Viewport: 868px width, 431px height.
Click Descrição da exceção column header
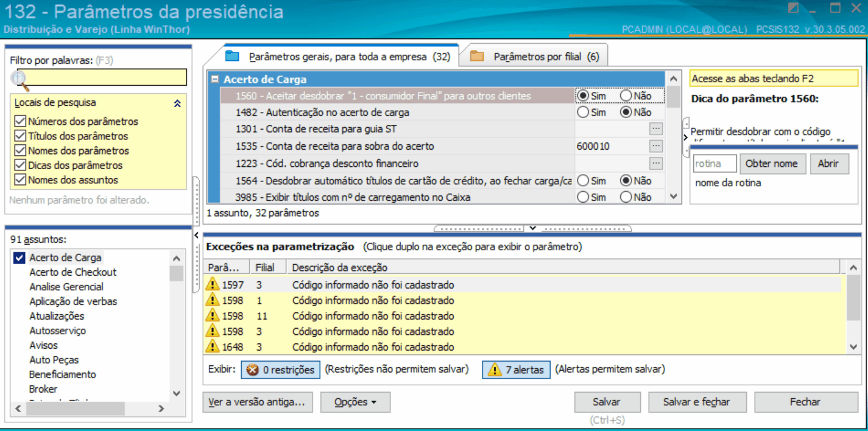pos(565,267)
